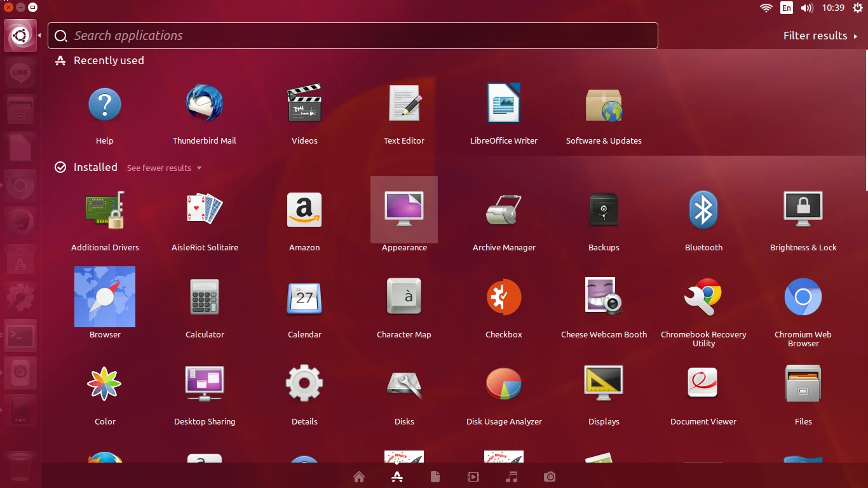This screenshot has width=868, height=488.
Task: Switch to the Videos lens
Action: [473, 477]
